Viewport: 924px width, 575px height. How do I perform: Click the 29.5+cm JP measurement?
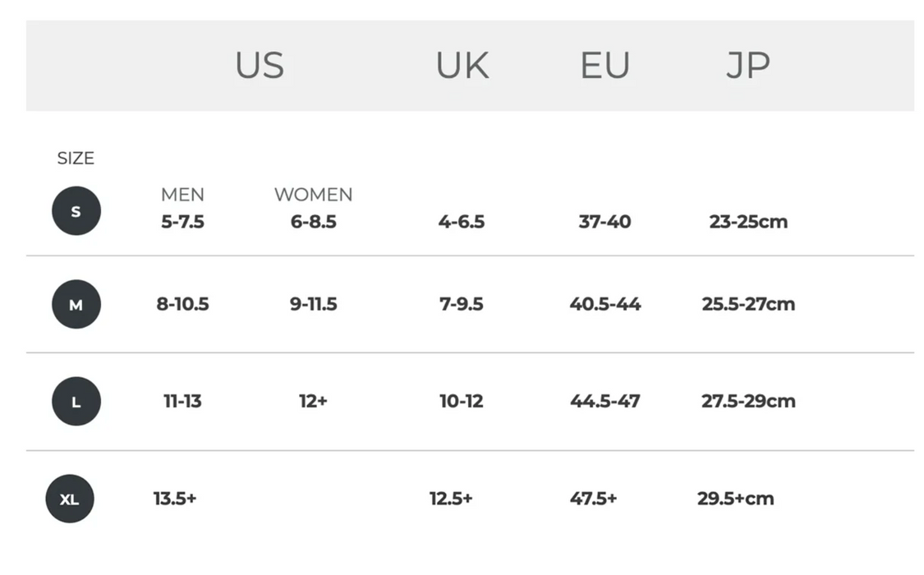[x=735, y=498]
